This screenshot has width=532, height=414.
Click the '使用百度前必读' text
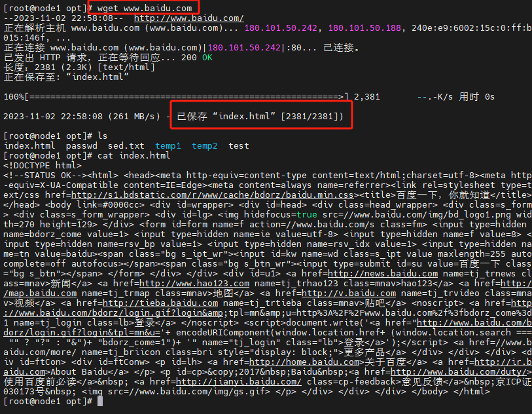pyautogui.click(x=40, y=382)
